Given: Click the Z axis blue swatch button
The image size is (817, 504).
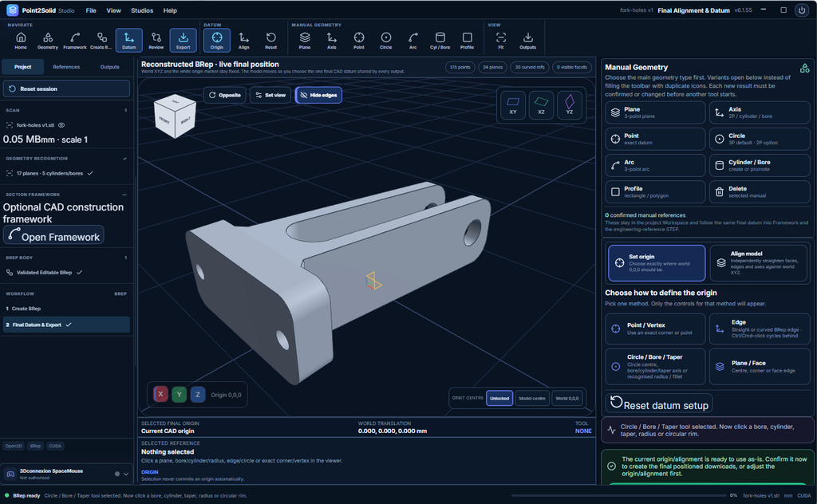Looking at the screenshot, I should tap(198, 394).
